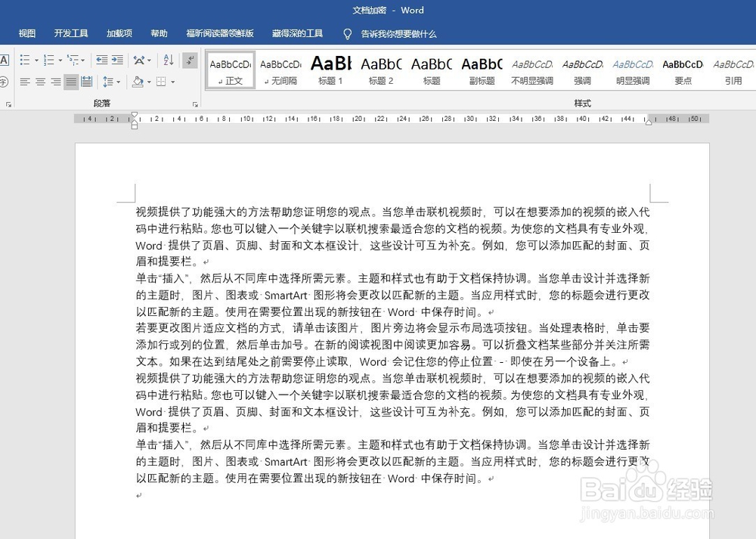
Task: Click the borders icon in paragraph group
Action: pyautogui.click(x=162, y=80)
